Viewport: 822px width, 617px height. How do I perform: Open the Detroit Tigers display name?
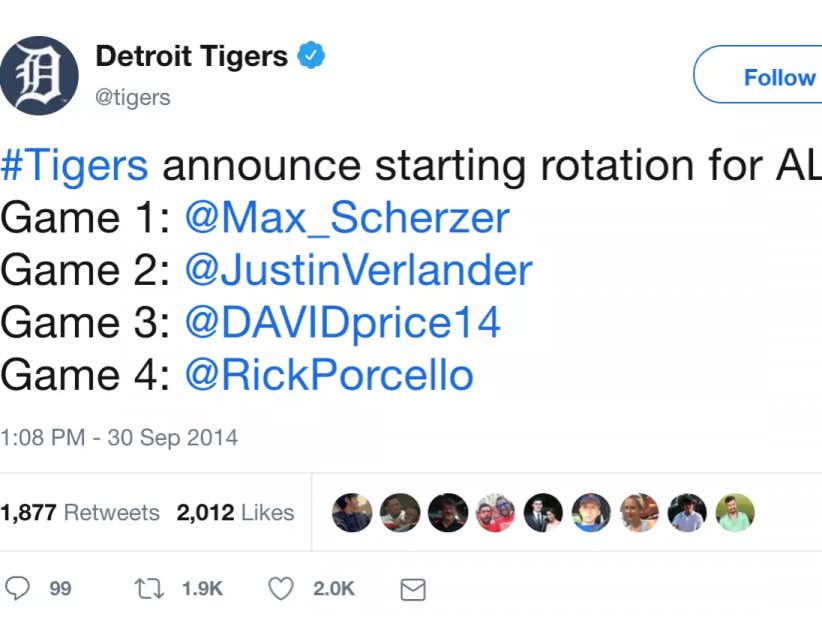(191, 56)
